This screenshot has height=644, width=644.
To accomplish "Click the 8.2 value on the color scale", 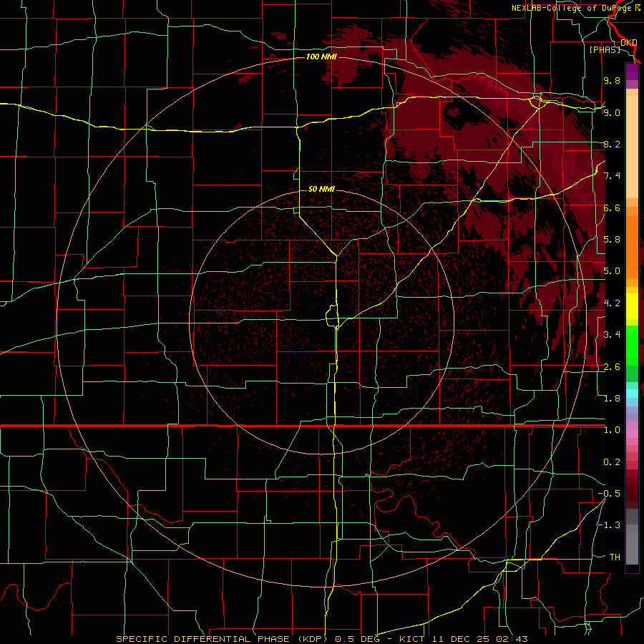I will [612, 144].
